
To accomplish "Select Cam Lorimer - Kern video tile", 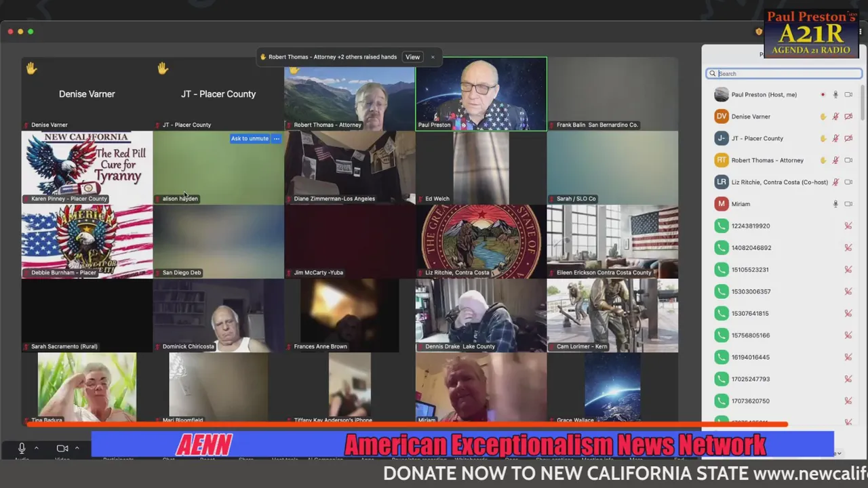I will click(612, 315).
